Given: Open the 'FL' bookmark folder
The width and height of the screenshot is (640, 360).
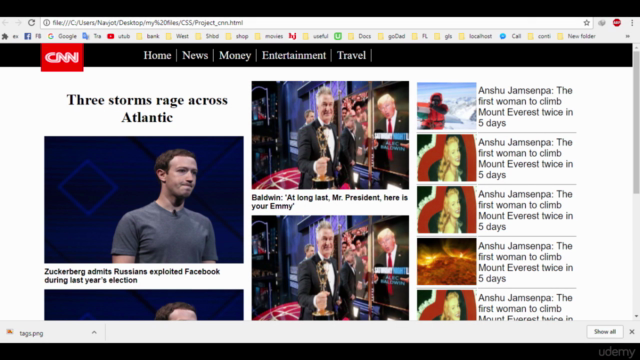Looking at the screenshot, I should click(x=420, y=36).
